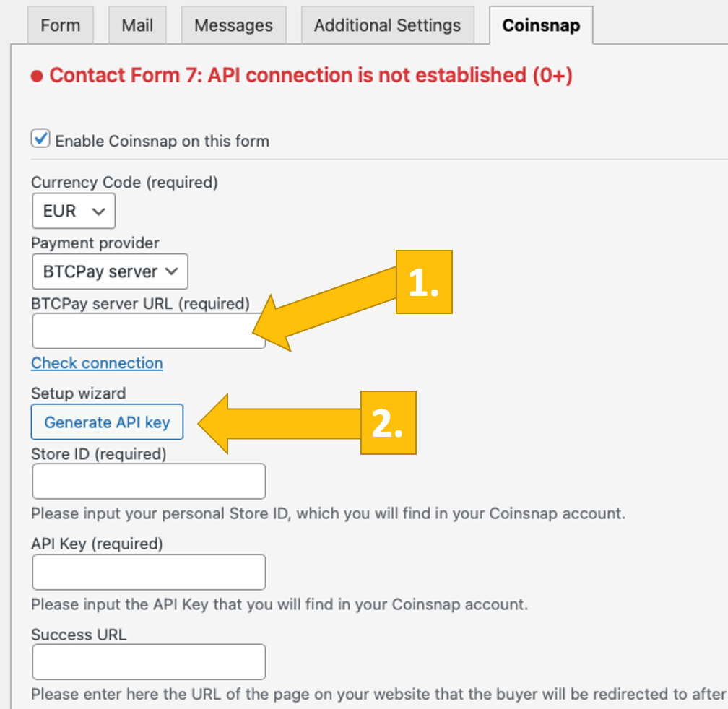The width and height of the screenshot is (728, 709).
Task: Expand the Payment provider dropdown
Action: (x=110, y=271)
